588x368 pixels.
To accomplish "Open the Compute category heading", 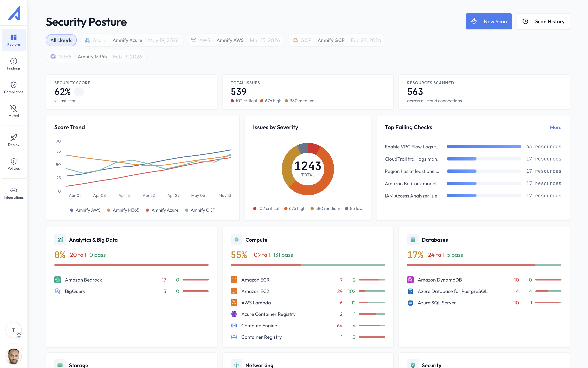I will pyautogui.click(x=256, y=240).
